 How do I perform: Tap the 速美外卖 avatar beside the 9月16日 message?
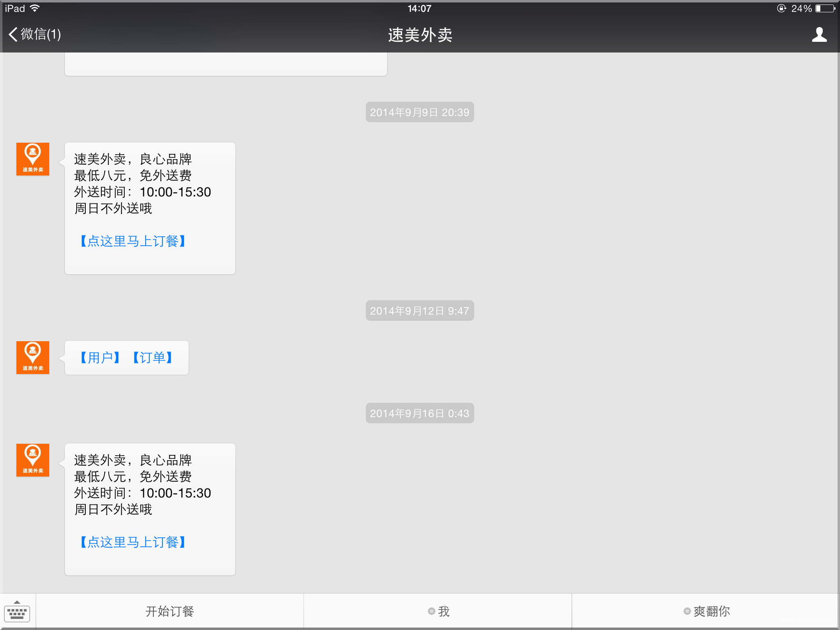pyautogui.click(x=33, y=460)
